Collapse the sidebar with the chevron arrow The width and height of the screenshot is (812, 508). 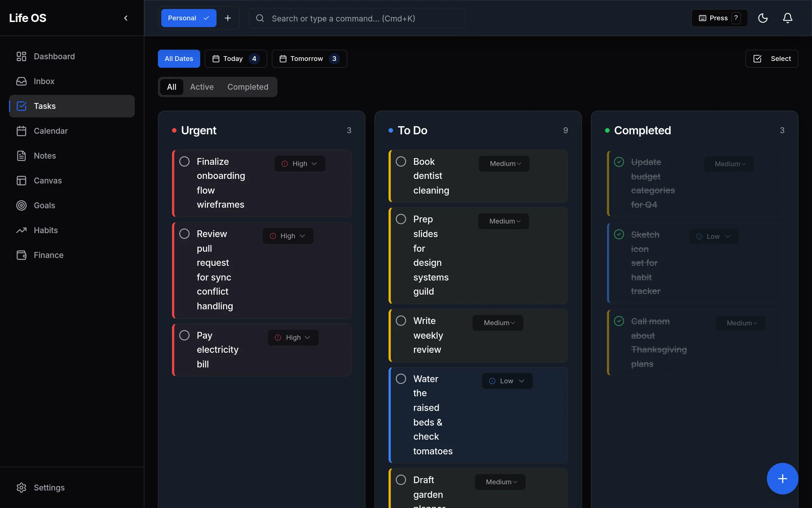tap(126, 18)
